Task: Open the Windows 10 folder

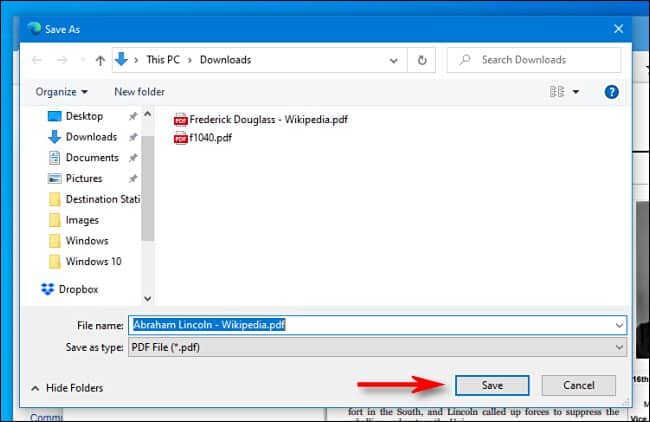Action: pyautogui.click(x=93, y=261)
